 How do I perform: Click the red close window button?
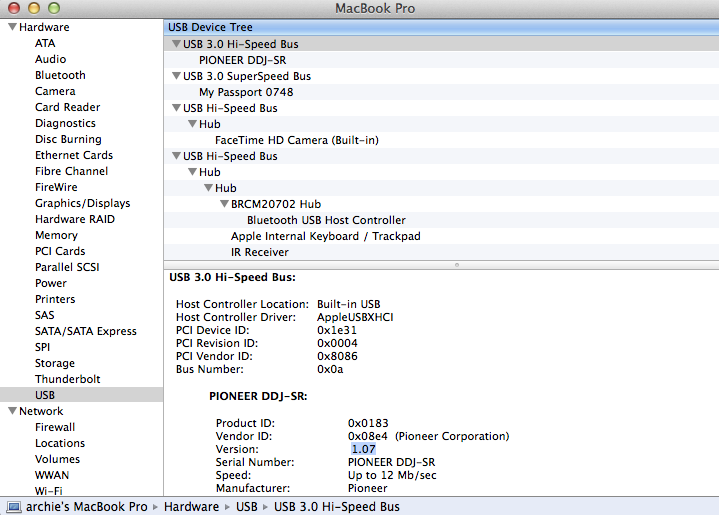click(14, 8)
